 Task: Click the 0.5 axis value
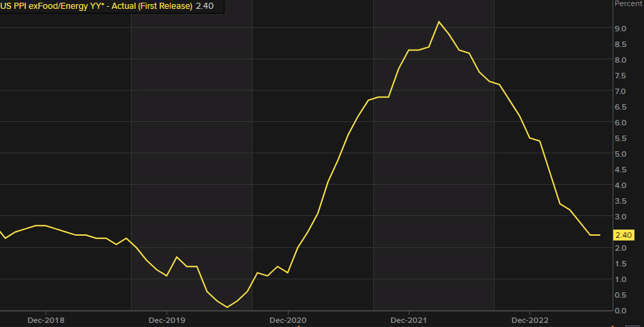tap(621, 295)
